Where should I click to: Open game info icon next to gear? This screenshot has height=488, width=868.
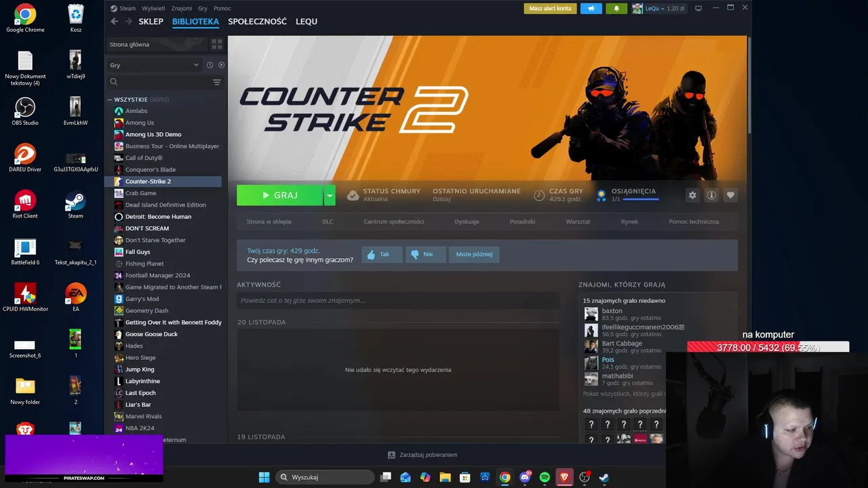coord(711,195)
